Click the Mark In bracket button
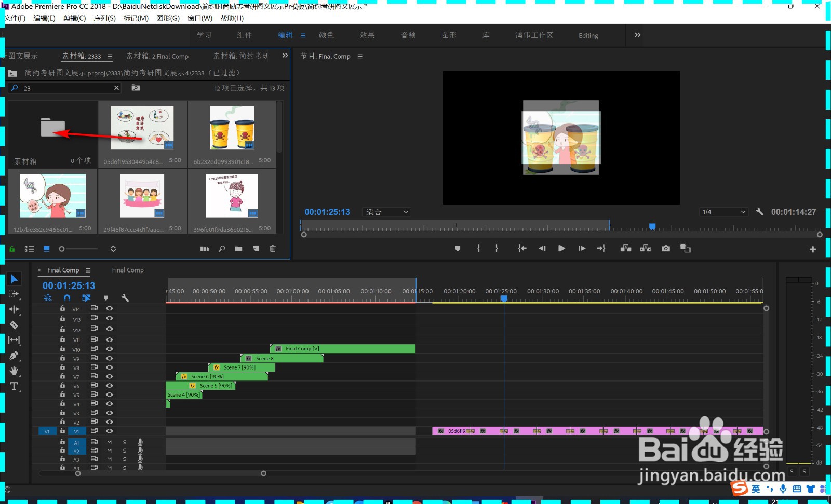This screenshot has width=831, height=504. [478, 249]
